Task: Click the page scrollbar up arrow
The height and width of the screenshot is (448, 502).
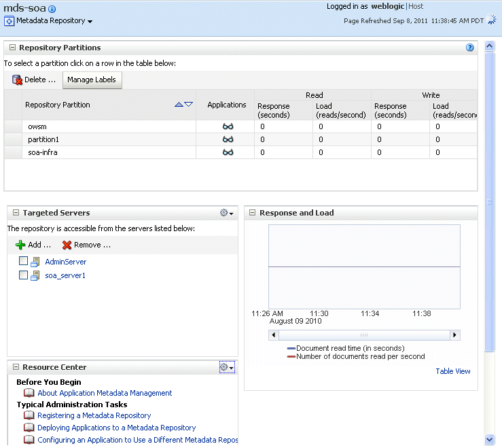Action: coord(489,46)
